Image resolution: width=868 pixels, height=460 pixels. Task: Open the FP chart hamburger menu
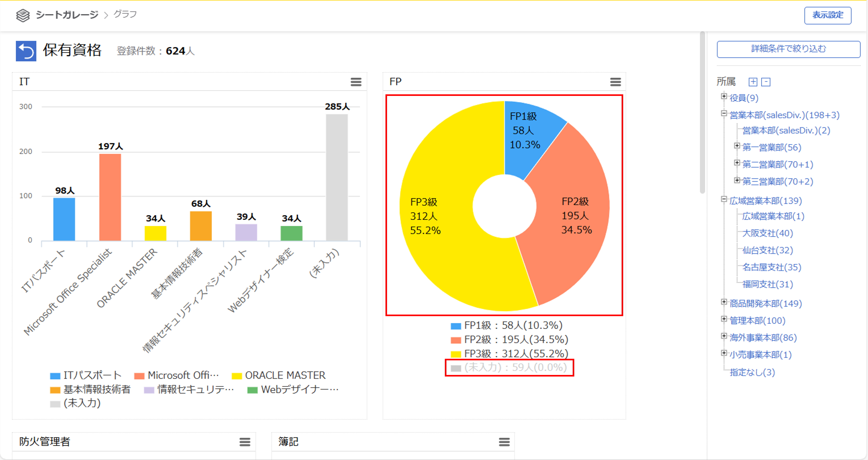point(615,82)
